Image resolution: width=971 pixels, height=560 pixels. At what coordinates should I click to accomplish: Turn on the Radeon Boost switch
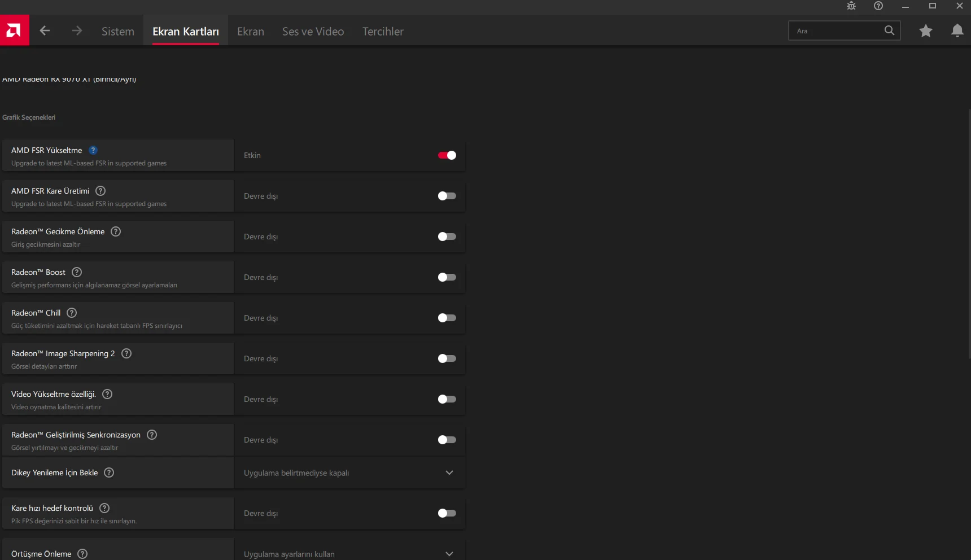pyautogui.click(x=447, y=277)
